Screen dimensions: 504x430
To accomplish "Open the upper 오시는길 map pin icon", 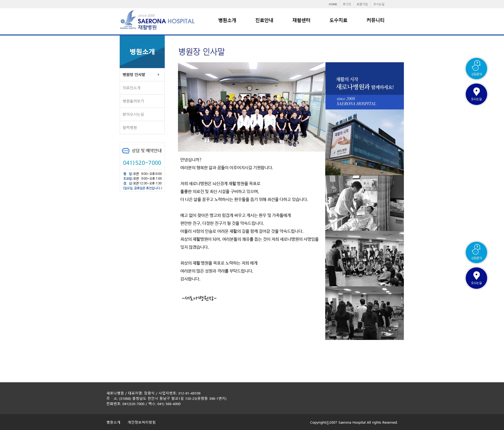I will [476, 94].
